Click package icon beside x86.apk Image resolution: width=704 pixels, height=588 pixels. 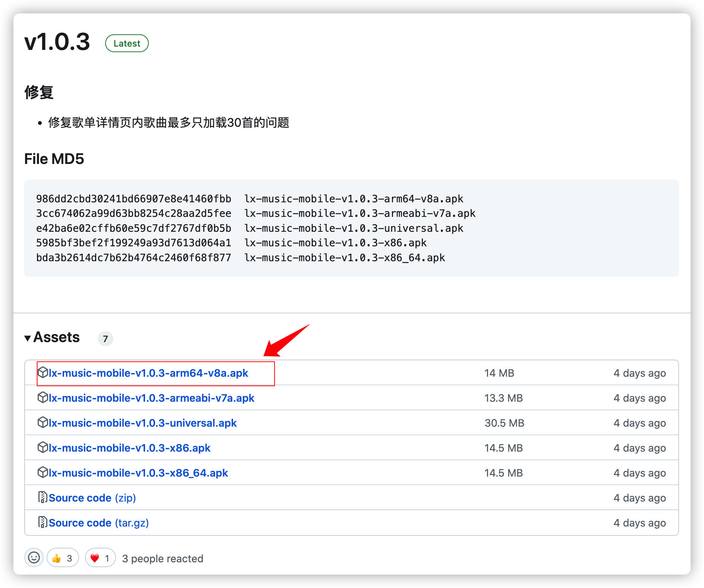(43, 447)
